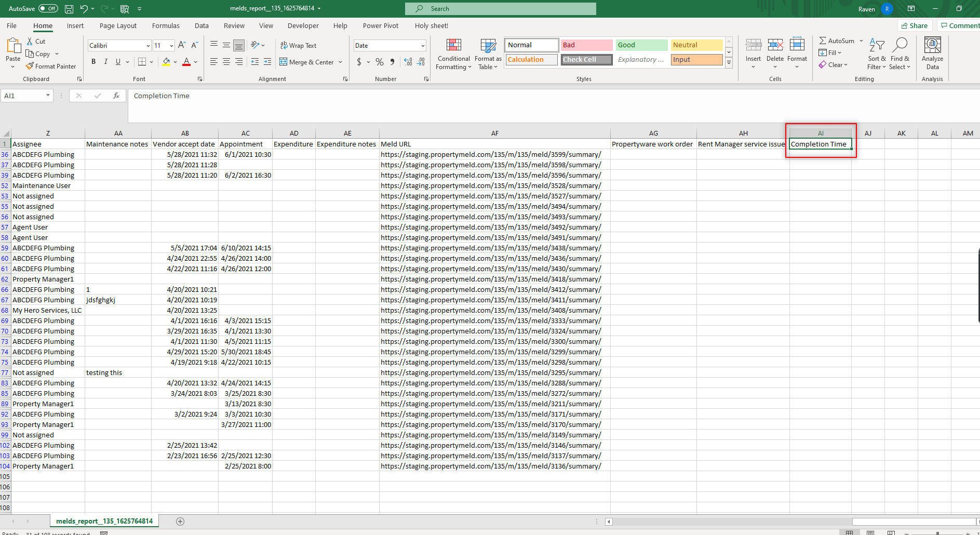Apply percent style to cells

click(x=380, y=62)
